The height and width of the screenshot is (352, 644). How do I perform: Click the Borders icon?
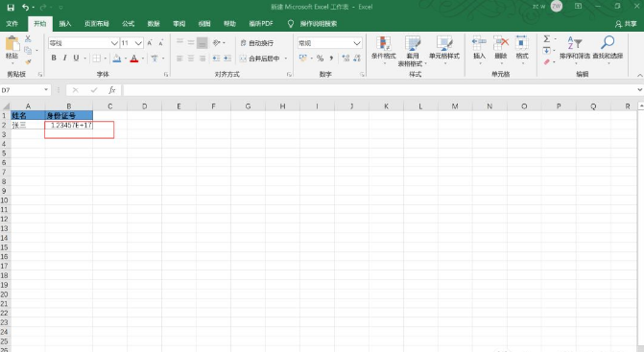97,59
